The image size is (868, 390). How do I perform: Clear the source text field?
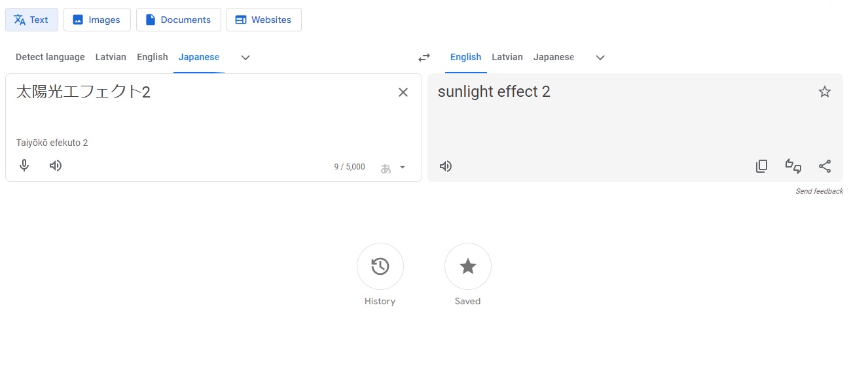(x=403, y=92)
